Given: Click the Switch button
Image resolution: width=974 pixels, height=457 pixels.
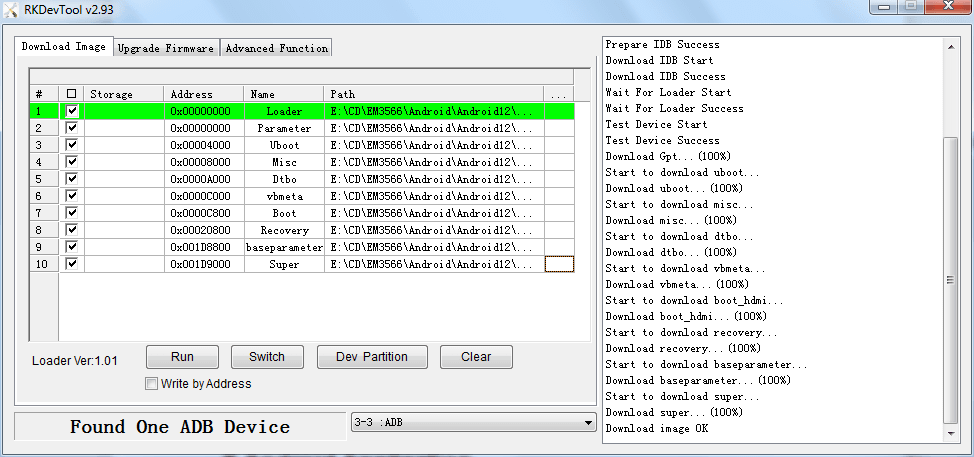Looking at the screenshot, I should click(x=267, y=357).
